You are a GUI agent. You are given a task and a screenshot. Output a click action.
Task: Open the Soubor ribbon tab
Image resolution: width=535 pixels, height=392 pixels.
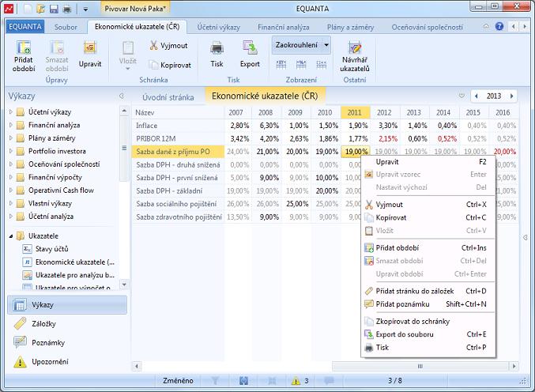(x=66, y=27)
